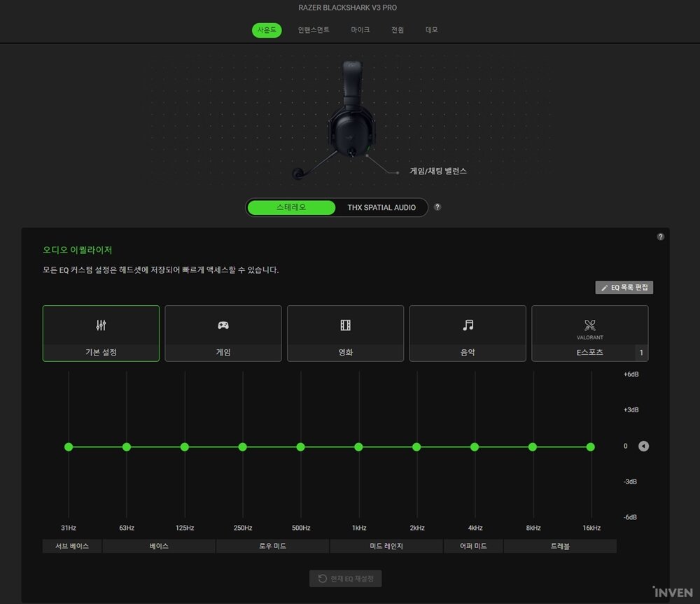Open help icon in equalizer panel corner
The width and height of the screenshot is (700, 604).
(661, 237)
